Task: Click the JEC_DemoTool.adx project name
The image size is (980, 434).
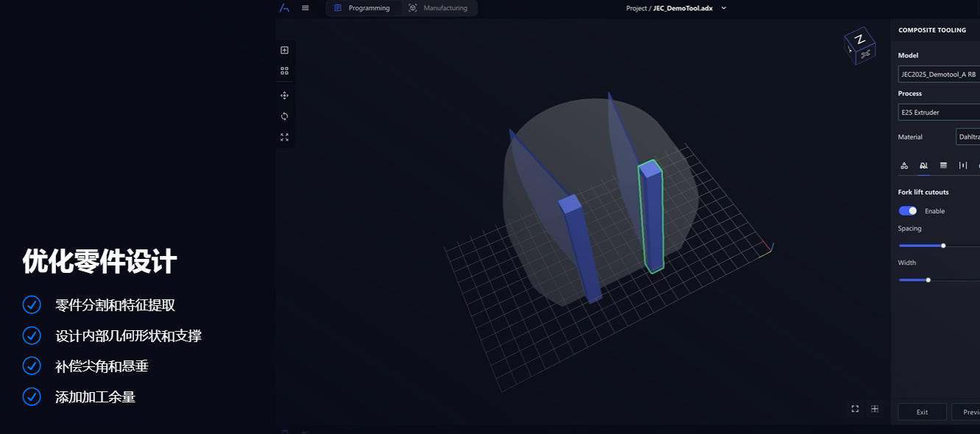Action: click(x=682, y=8)
